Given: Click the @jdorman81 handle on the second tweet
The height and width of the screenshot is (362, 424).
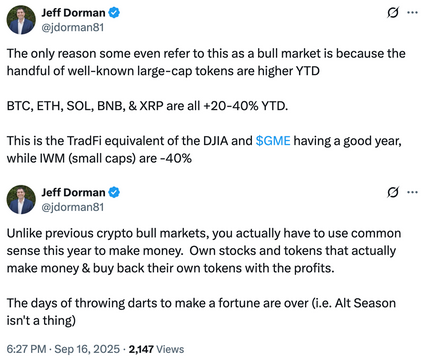Looking at the screenshot, I should point(73,207).
